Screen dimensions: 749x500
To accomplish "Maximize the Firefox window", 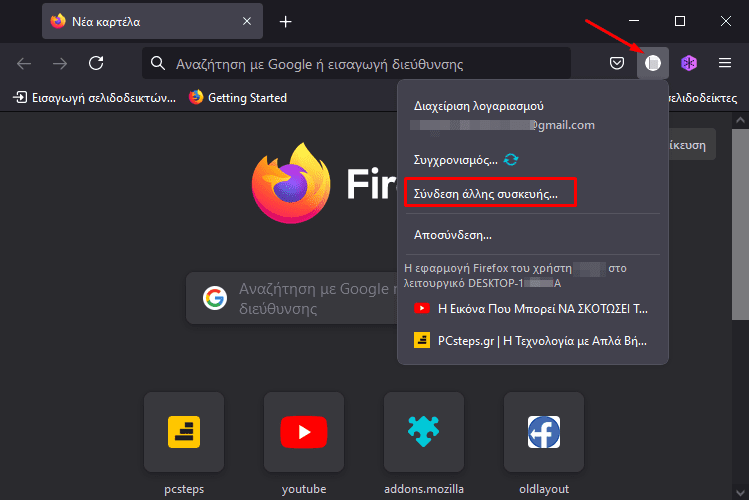I will (680, 21).
